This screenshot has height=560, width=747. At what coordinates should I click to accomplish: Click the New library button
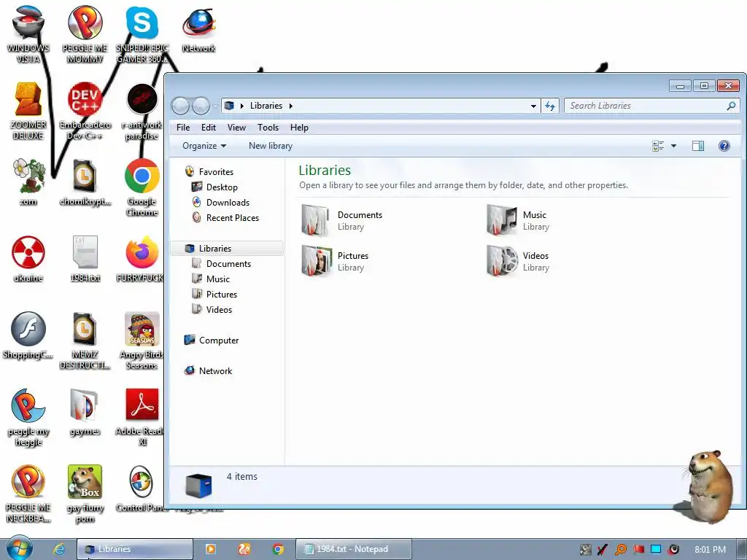point(271,146)
